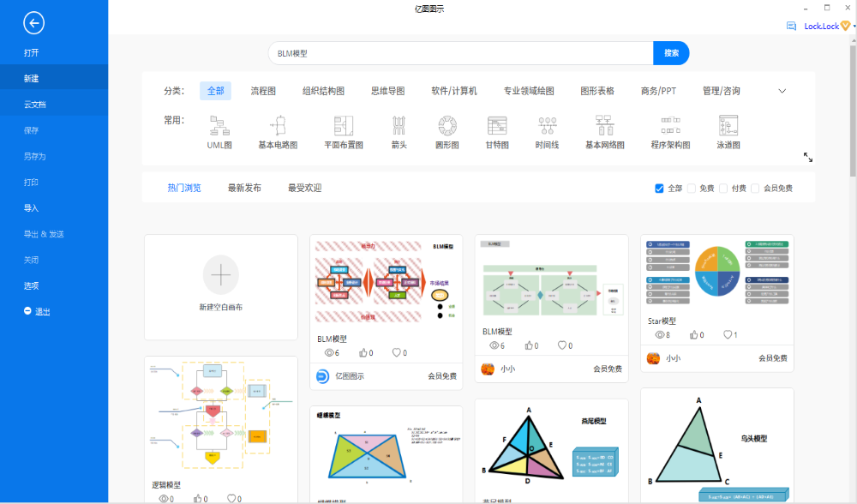
Task: Open the 蝴蝶模型 trapezoid thumbnail
Action: 386,449
